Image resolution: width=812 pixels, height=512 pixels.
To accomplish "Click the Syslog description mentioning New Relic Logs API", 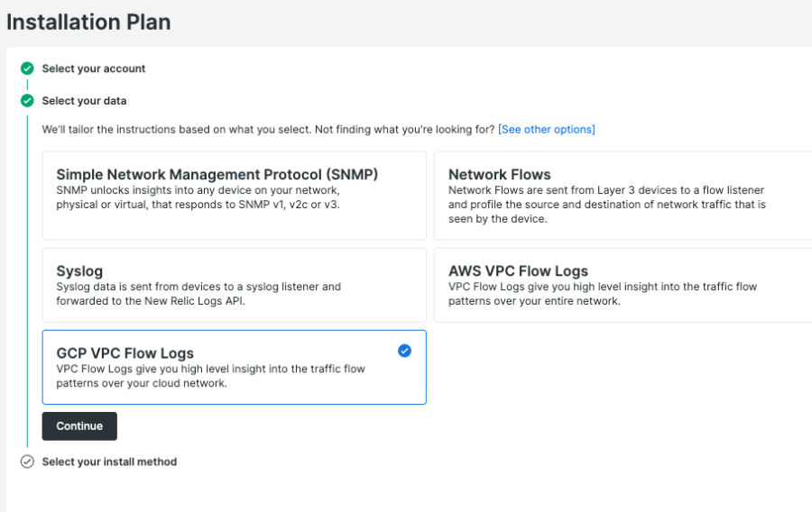I will tap(198, 294).
